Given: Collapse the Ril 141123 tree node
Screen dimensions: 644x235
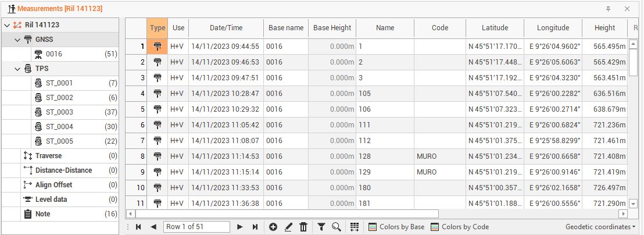Looking at the screenshot, I should pyautogui.click(x=7, y=25).
